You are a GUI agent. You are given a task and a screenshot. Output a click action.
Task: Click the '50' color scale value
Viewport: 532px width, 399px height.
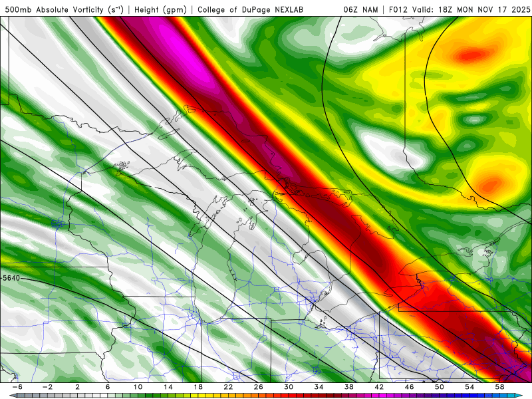point(440,387)
